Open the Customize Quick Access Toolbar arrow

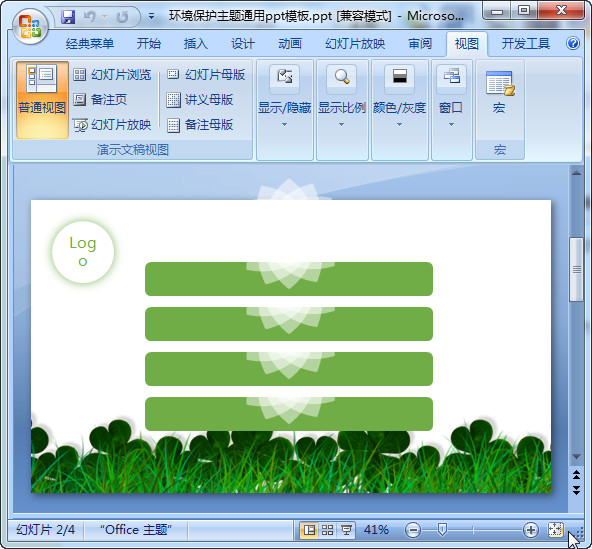click(151, 17)
